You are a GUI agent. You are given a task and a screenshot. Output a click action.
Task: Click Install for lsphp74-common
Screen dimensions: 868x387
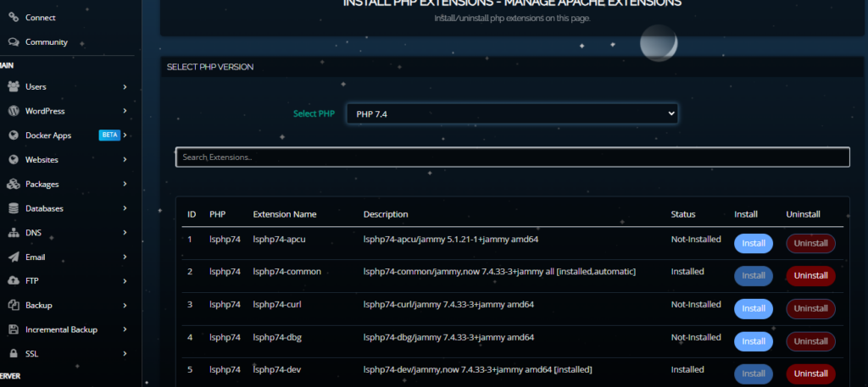click(754, 276)
